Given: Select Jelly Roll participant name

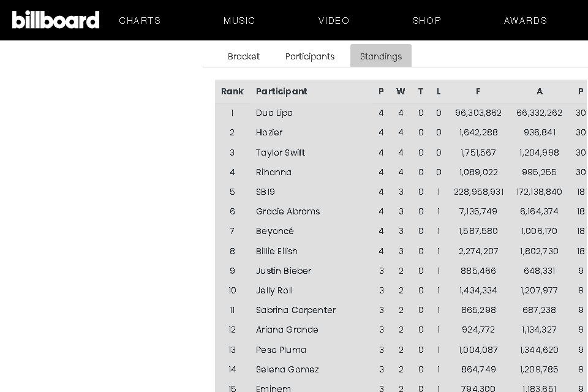Looking at the screenshot, I should click(x=274, y=291).
